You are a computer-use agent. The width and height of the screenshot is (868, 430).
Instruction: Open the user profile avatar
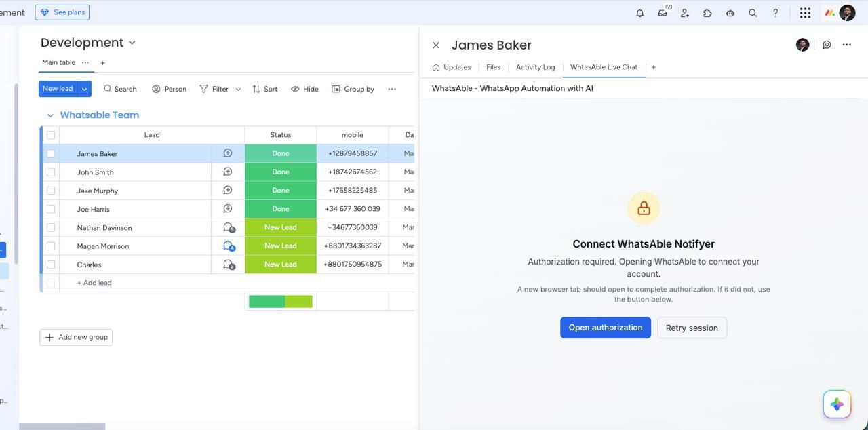tap(847, 13)
